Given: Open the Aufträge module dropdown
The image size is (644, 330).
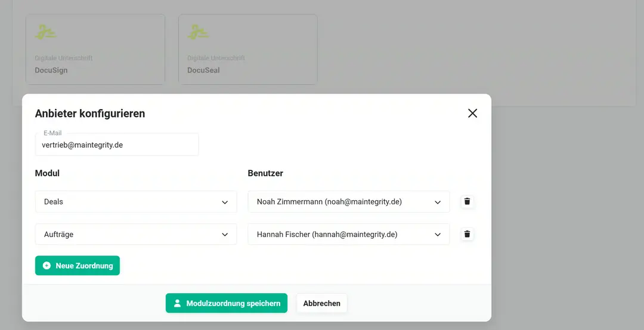Looking at the screenshot, I should click(136, 234).
